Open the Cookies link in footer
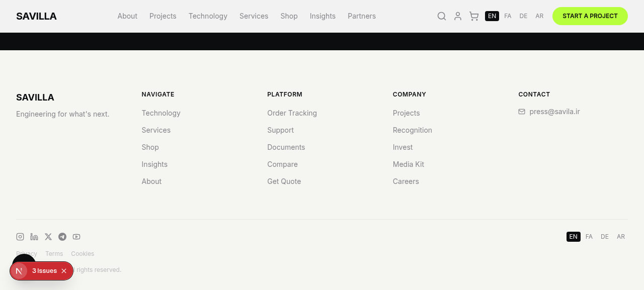 [83, 254]
